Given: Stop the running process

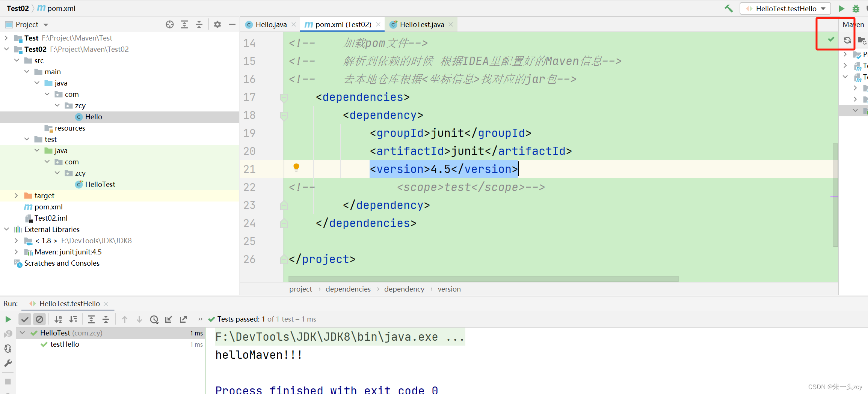Looking at the screenshot, I should point(8,382).
